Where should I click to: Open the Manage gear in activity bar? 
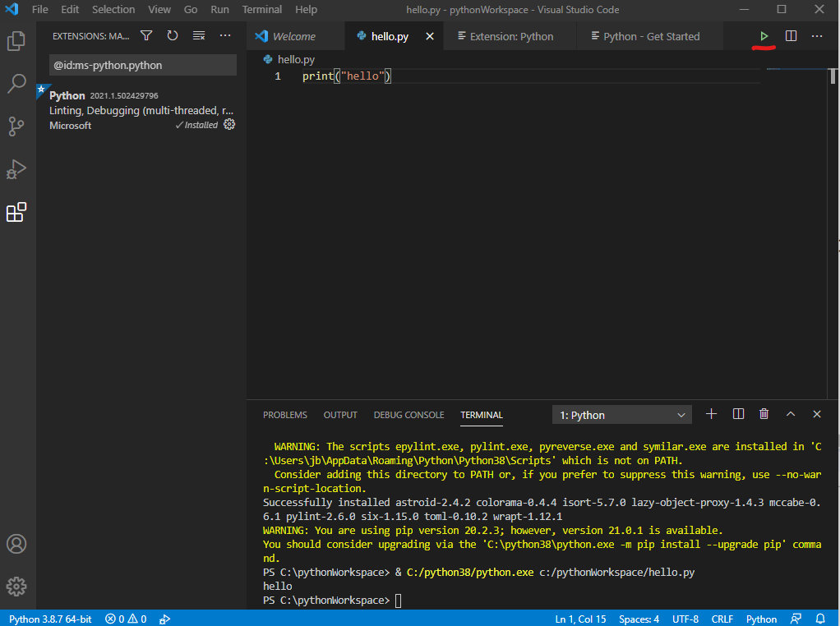coord(16,587)
